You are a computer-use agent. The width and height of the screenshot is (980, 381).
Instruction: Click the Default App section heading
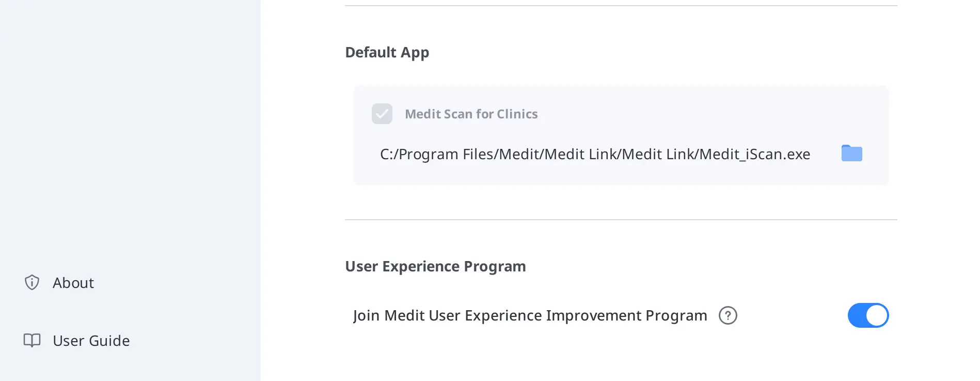point(387,52)
